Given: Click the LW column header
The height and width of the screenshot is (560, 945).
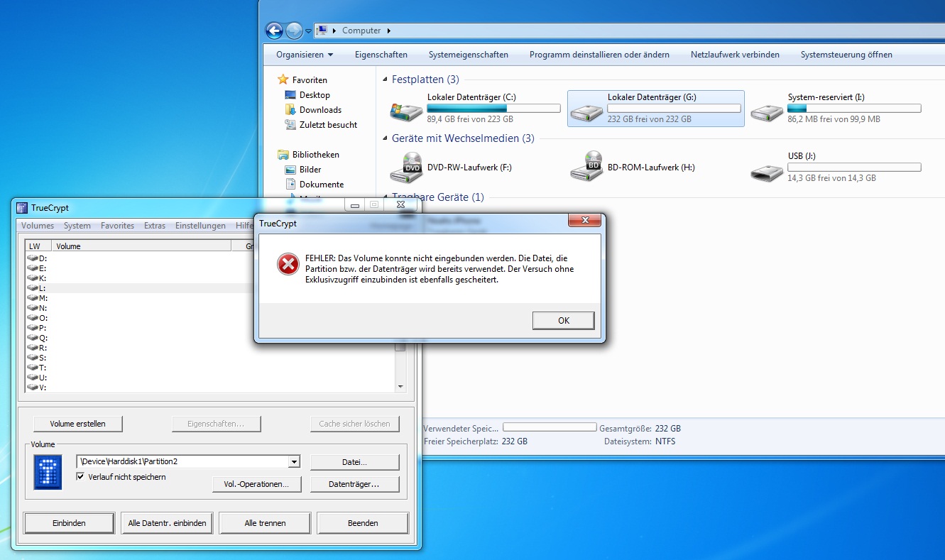Looking at the screenshot, I should pyautogui.click(x=39, y=246).
